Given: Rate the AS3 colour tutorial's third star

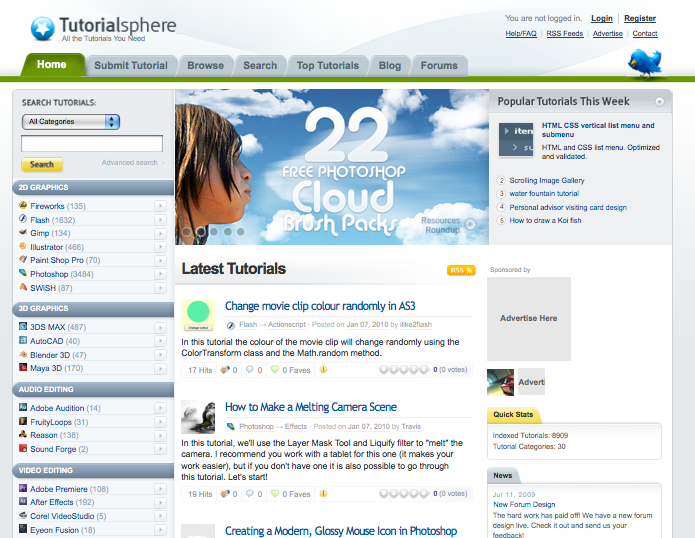Looking at the screenshot, I should 404,370.
